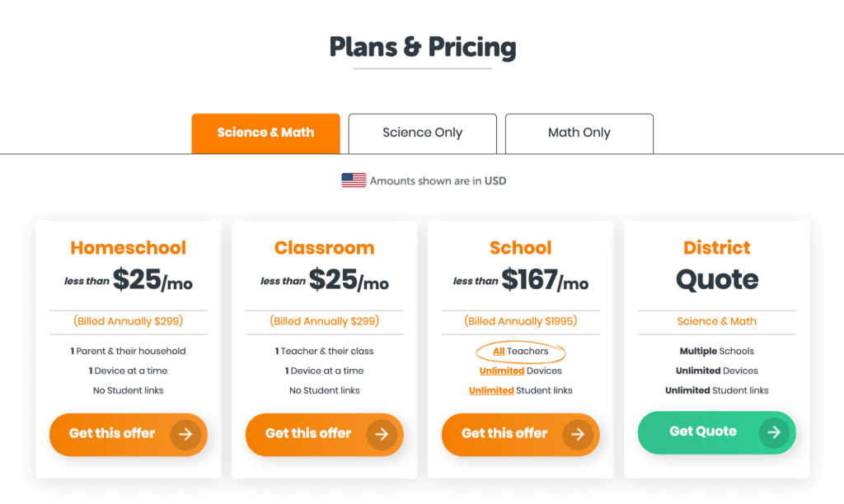Switch to the Science Only tab

click(x=422, y=133)
